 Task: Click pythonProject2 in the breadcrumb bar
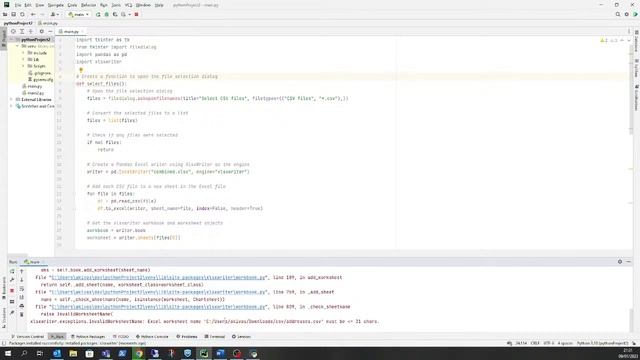point(18,23)
